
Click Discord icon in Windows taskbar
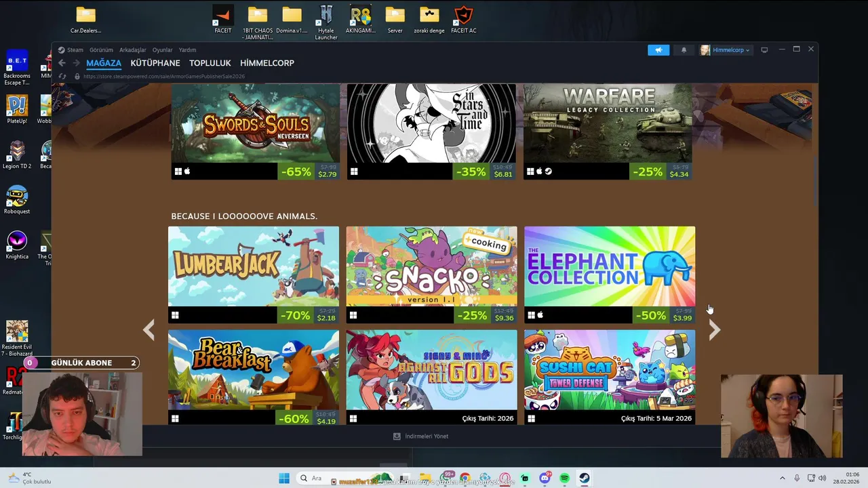coord(545,479)
